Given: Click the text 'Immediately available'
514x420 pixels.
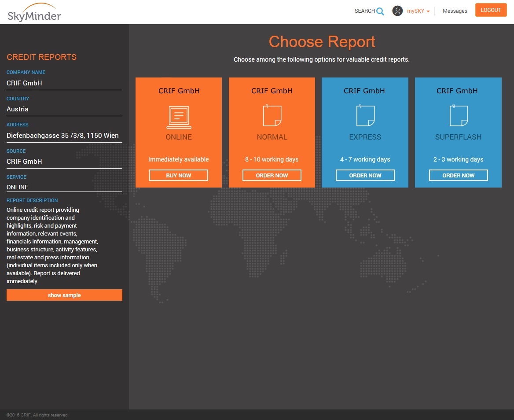Looking at the screenshot, I should [178, 159].
